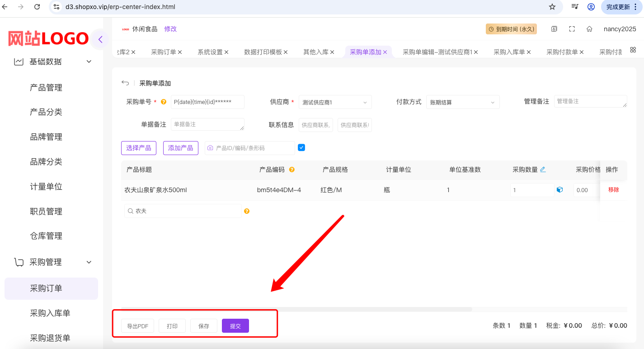Open the language switch icon in header

[554, 29]
